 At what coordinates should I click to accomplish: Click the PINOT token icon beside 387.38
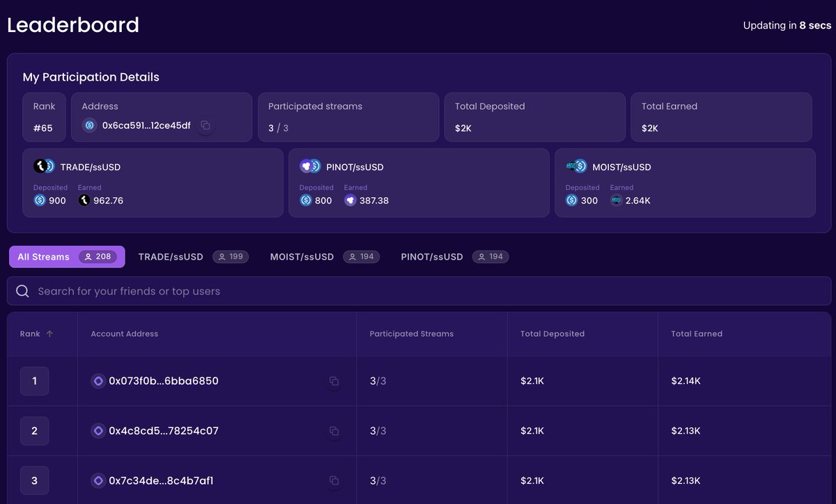[x=350, y=200]
